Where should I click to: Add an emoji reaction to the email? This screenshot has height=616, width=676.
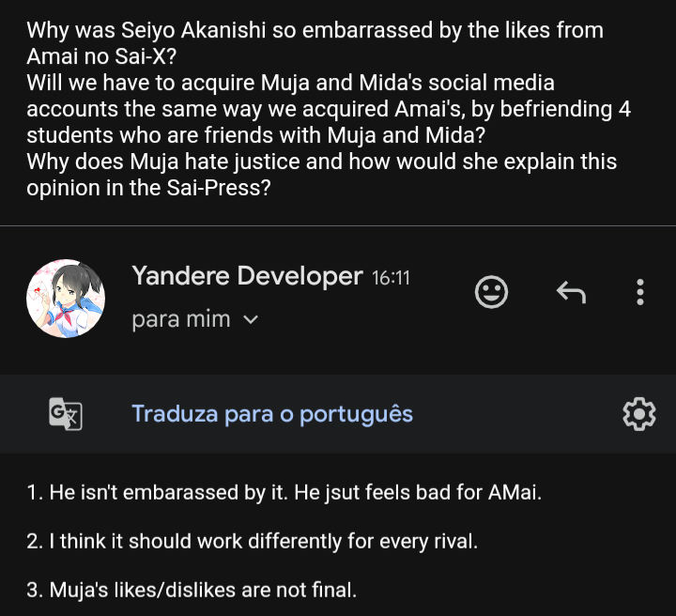coord(491,292)
